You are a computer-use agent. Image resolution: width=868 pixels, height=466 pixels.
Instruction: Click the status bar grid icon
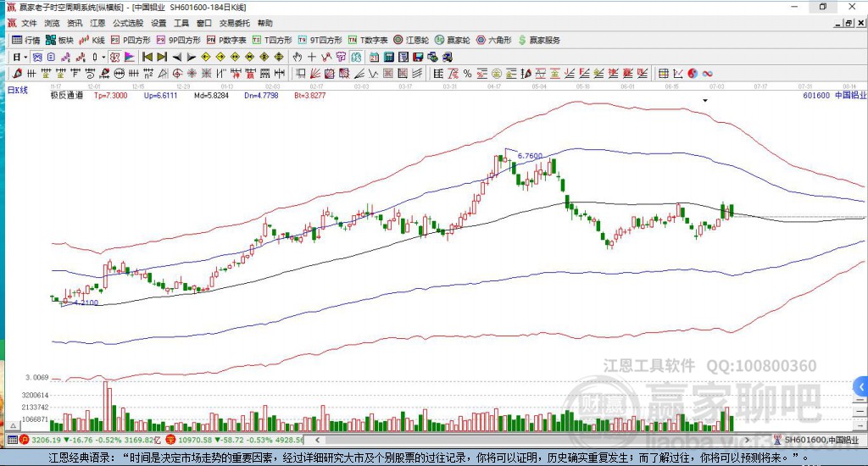12,440
